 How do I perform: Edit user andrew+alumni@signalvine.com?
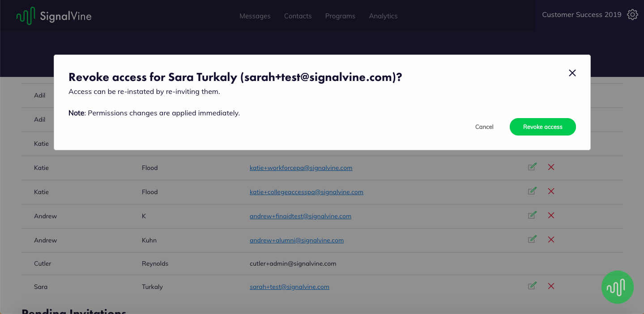click(532, 239)
